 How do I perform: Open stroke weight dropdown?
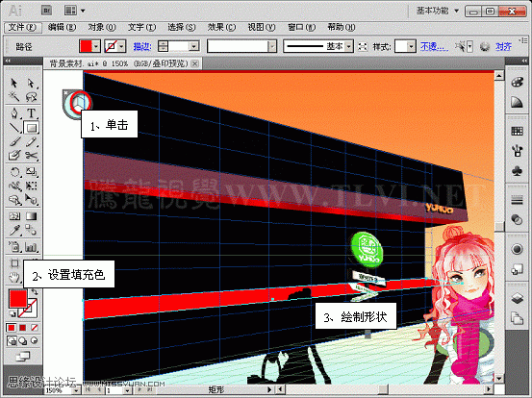coord(194,46)
